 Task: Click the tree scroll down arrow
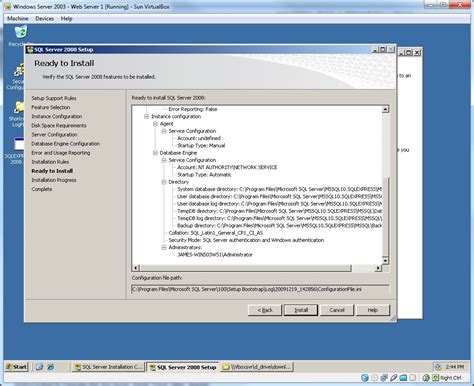[x=385, y=261]
